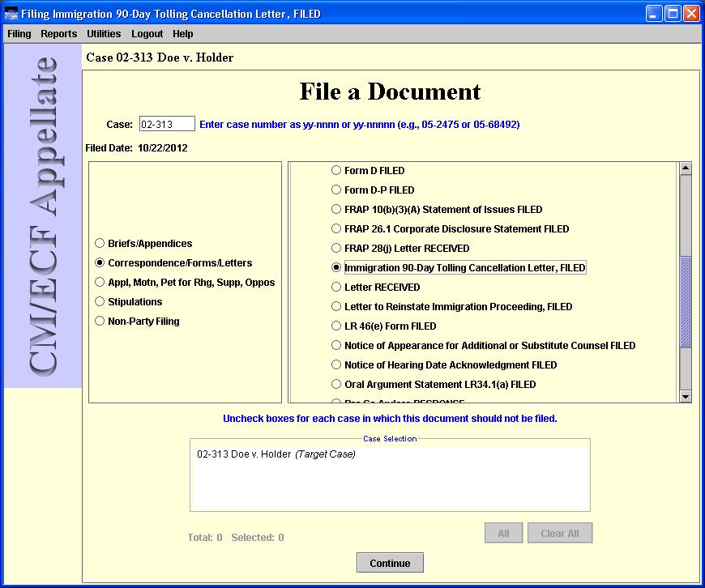
Task: Click the Case number input field
Action: coord(167,124)
